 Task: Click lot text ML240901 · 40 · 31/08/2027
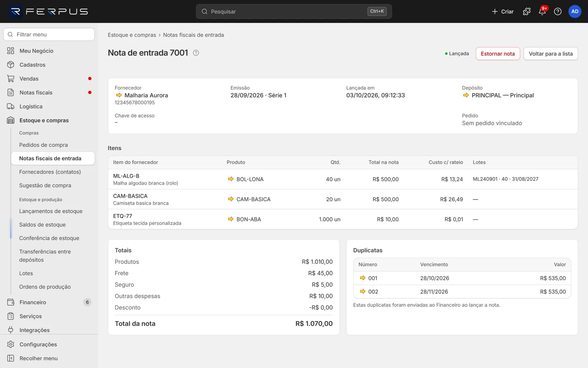coord(505,179)
